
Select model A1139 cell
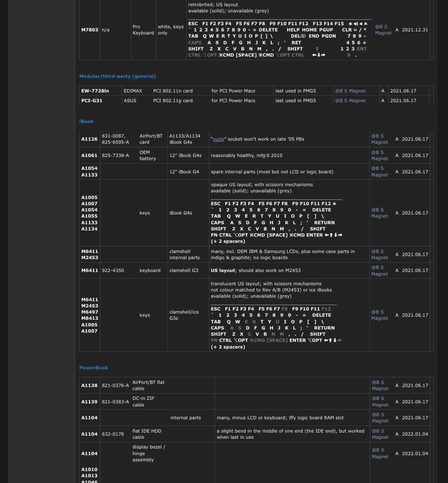pos(89,402)
